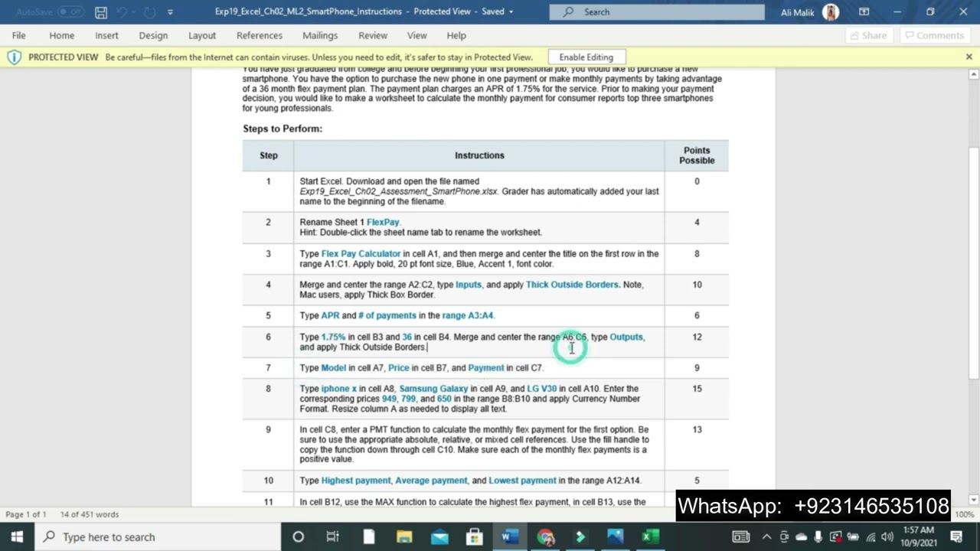Open the File menu
Screen dimensions: 980x551
tap(18, 35)
